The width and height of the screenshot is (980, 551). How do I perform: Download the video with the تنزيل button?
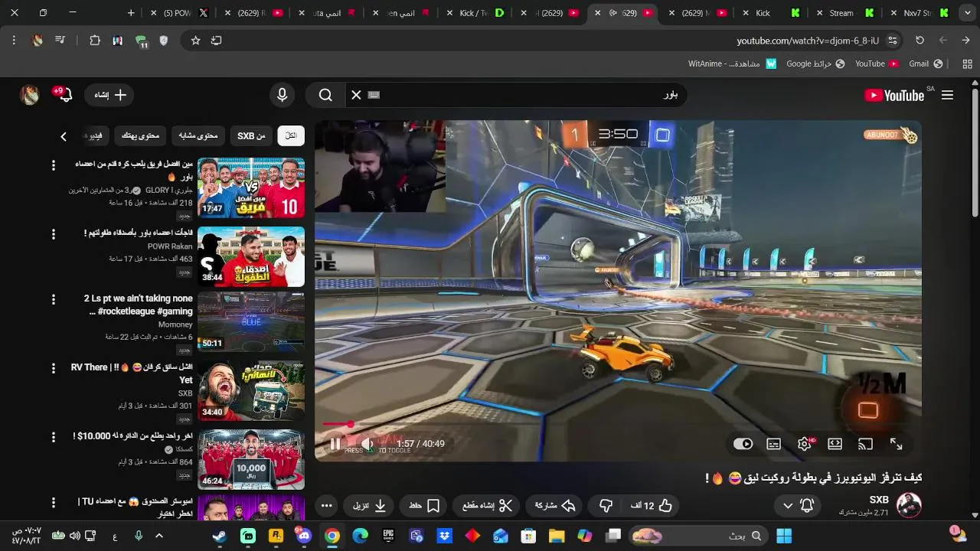(x=369, y=506)
